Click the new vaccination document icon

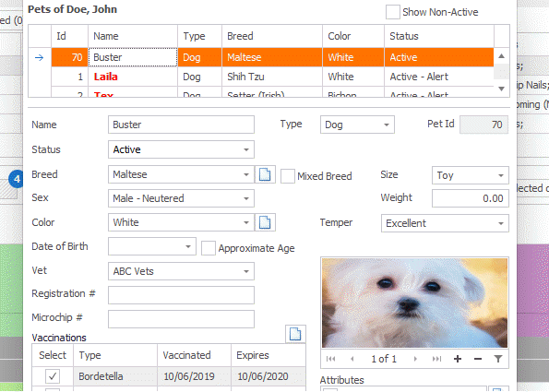pos(295,334)
